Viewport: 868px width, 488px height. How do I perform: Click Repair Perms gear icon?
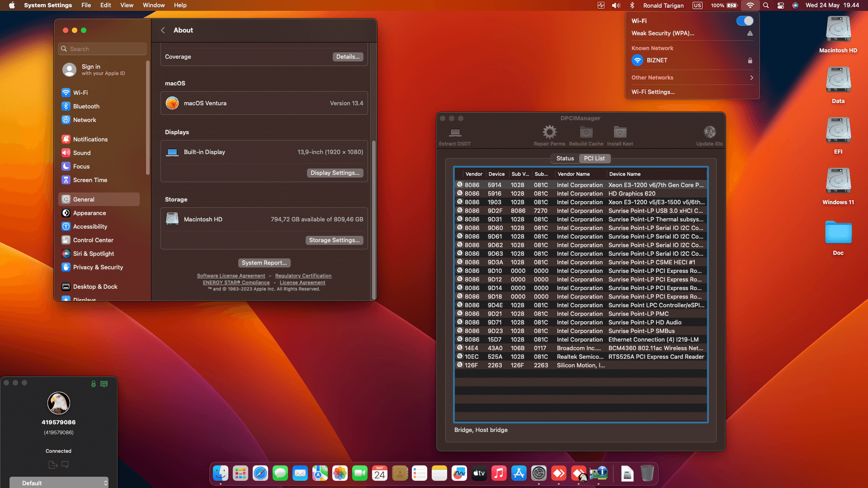point(549,132)
